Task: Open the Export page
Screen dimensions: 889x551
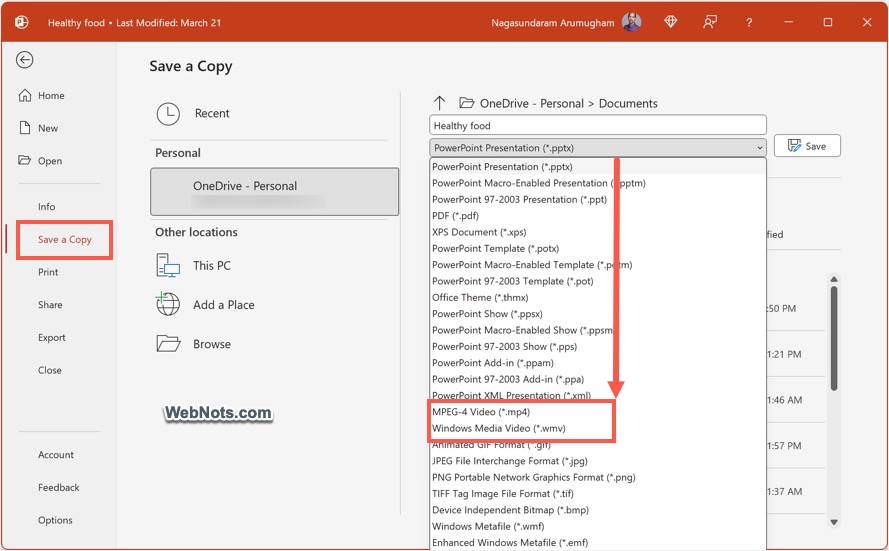Action: click(52, 338)
